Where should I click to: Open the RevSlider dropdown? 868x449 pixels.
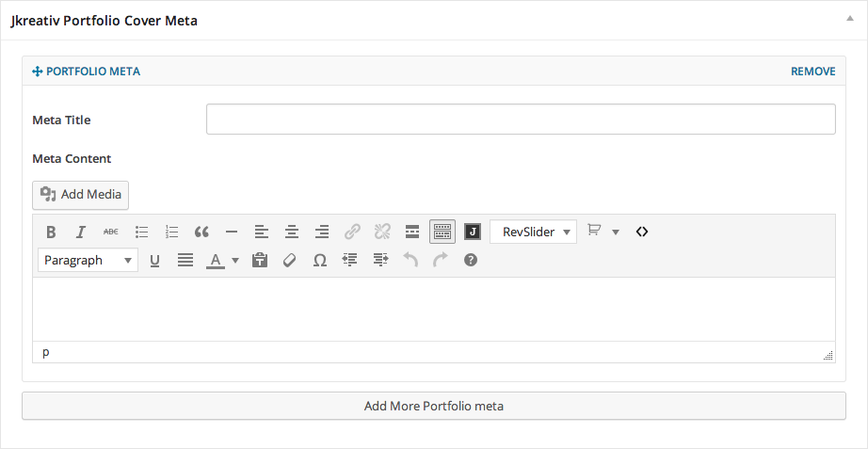(x=533, y=232)
